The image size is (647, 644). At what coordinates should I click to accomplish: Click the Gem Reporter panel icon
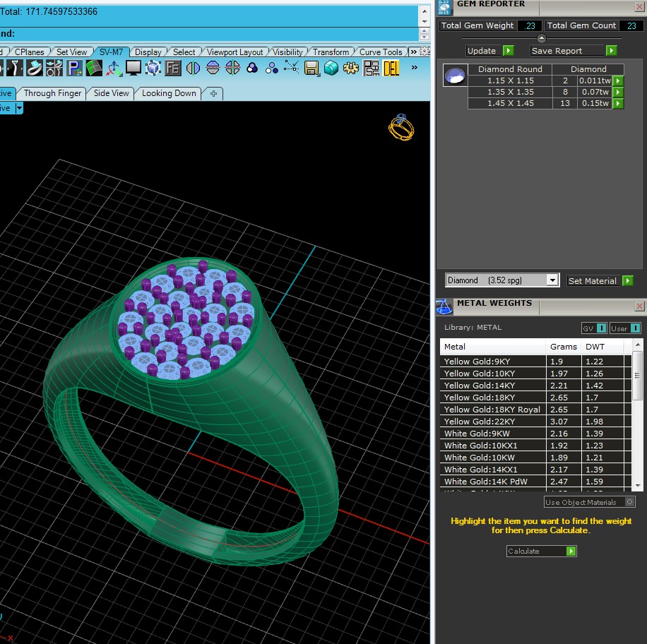(x=444, y=8)
